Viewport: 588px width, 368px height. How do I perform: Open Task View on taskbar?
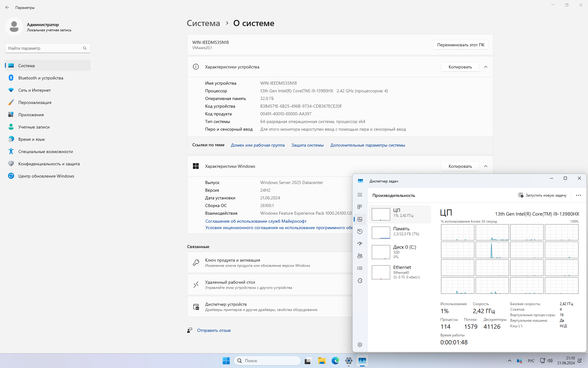tap(308, 361)
